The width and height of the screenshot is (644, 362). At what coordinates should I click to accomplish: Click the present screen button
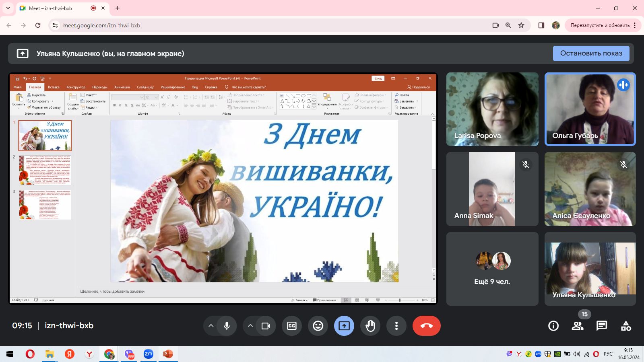tap(344, 326)
